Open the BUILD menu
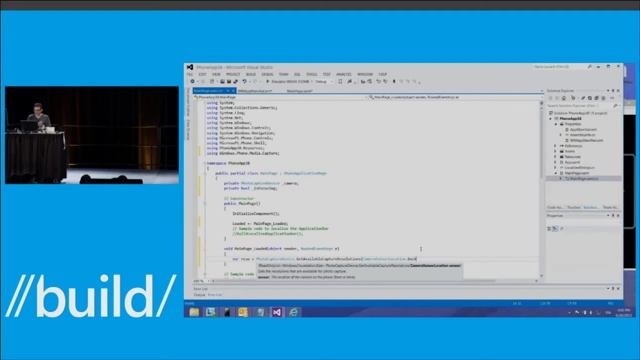Screen dimensions: 640x360 pyautogui.click(x=251, y=74)
